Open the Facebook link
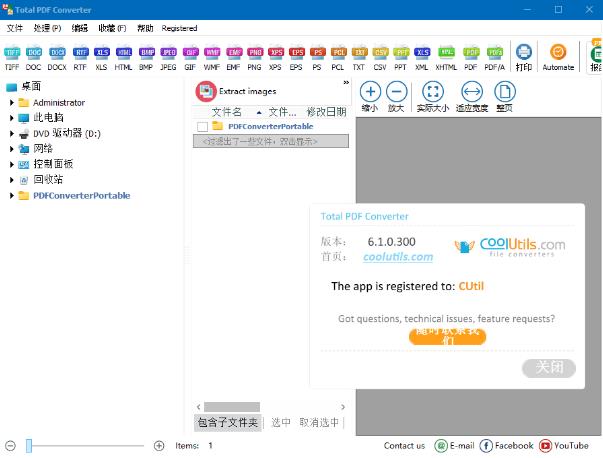Screen dimensions: 603x458 (x=506, y=446)
